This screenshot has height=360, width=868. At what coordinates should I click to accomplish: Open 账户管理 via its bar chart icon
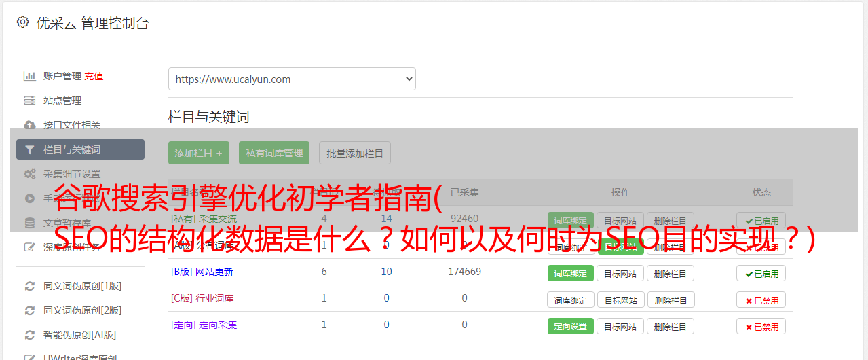pyautogui.click(x=30, y=76)
